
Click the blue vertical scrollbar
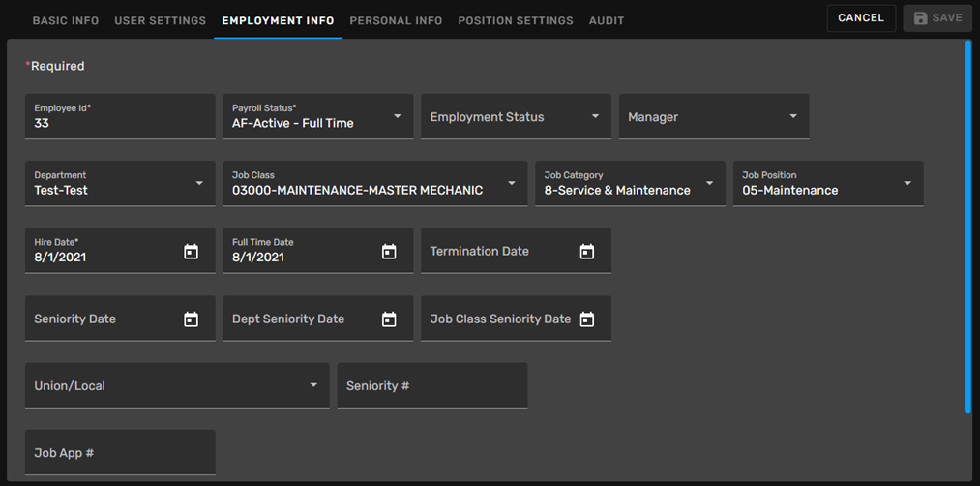pyautogui.click(x=968, y=227)
